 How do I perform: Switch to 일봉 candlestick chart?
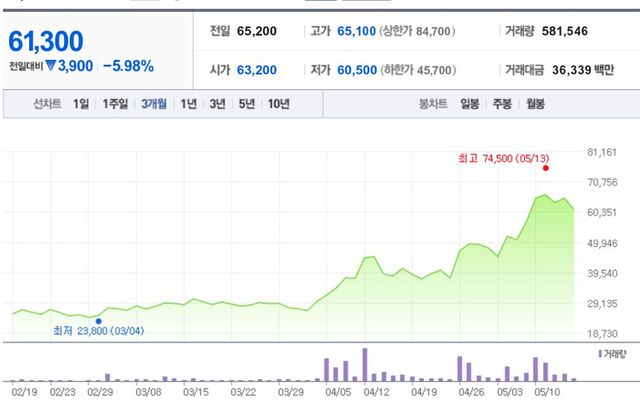470,104
